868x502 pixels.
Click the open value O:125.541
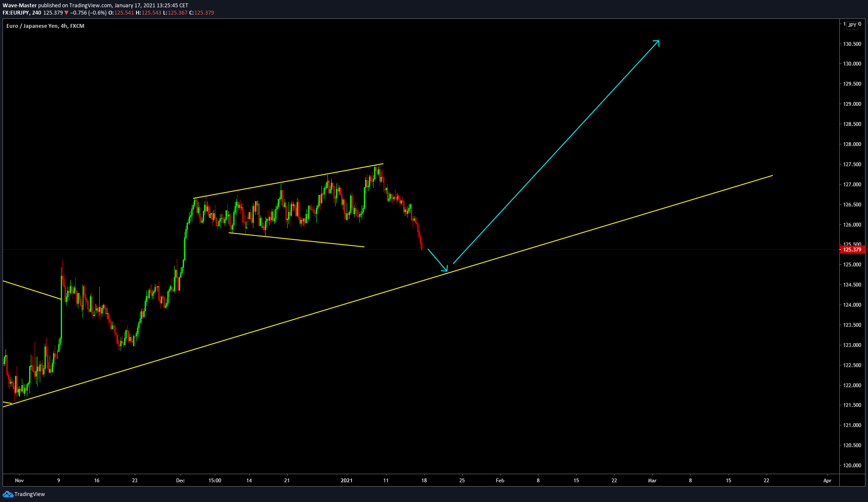click(x=121, y=13)
